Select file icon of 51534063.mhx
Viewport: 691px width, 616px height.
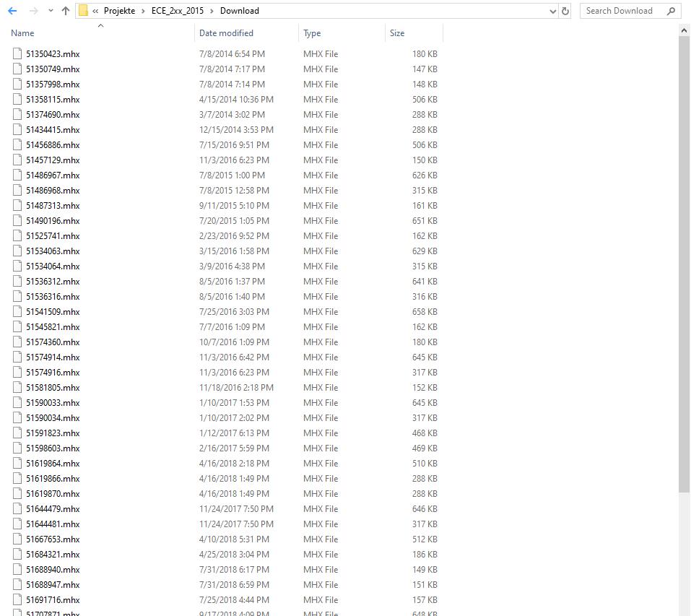coord(17,251)
